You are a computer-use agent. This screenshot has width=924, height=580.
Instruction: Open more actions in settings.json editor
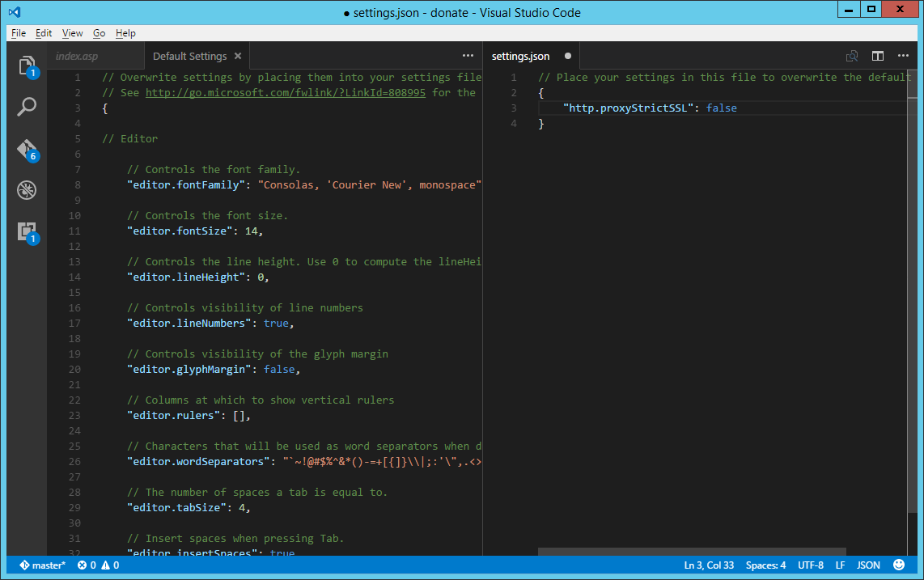903,56
